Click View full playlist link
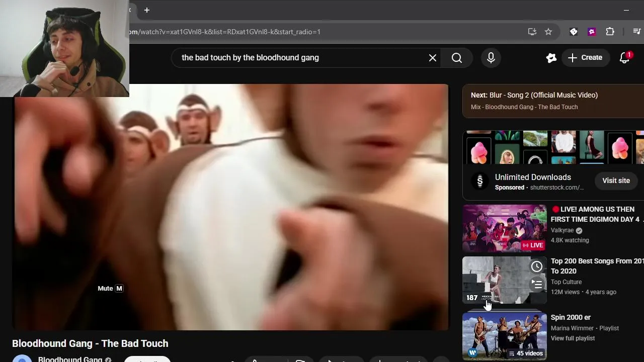644x362 pixels. pyautogui.click(x=573, y=338)
